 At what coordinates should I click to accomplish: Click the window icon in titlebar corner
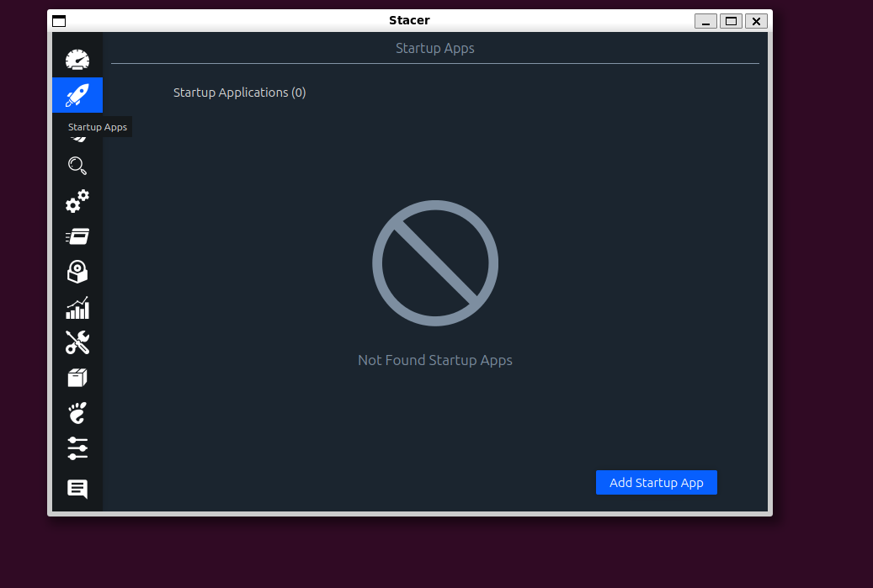(x=59, y=20)
